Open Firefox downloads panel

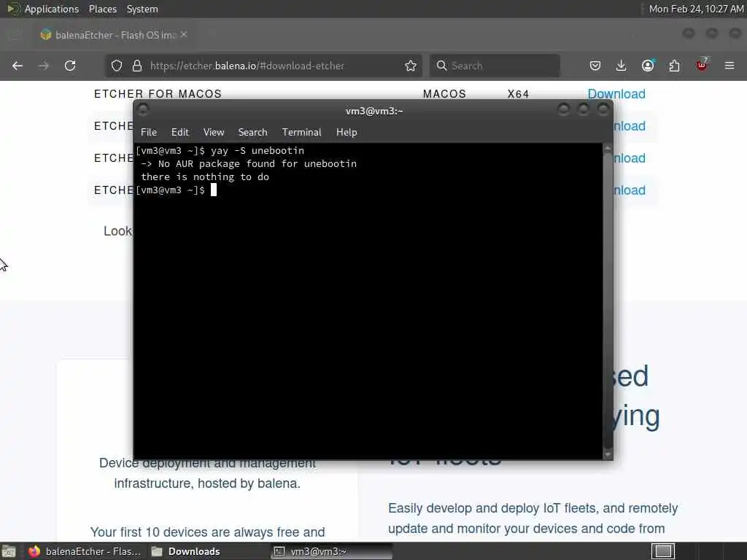pyautogui.click(x=622, y=66)
